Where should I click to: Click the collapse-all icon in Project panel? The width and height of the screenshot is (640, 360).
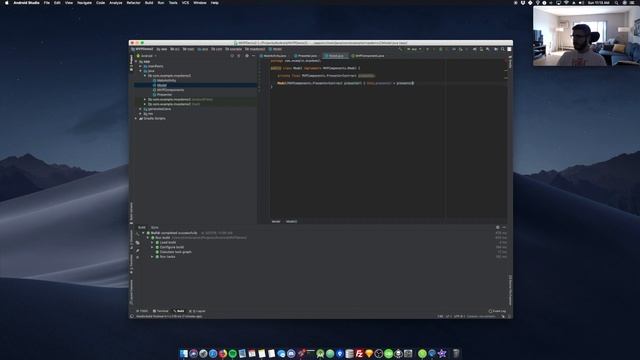click(239, 56)
